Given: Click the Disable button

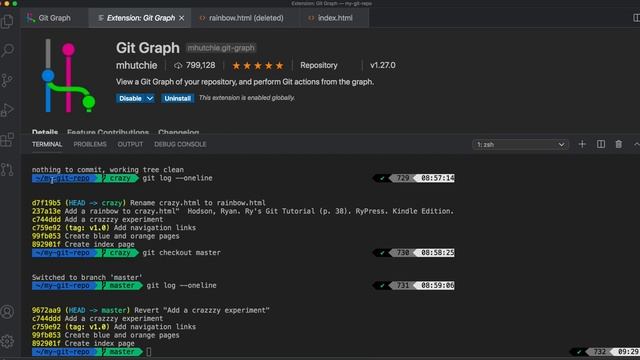Looking at the screenshot, I should click(130, 98).
